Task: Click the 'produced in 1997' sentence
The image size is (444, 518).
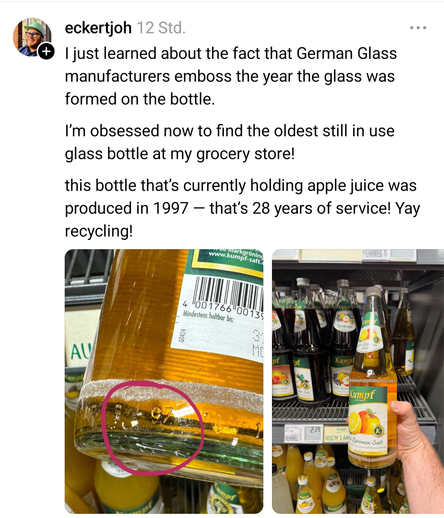Action: 242,208
